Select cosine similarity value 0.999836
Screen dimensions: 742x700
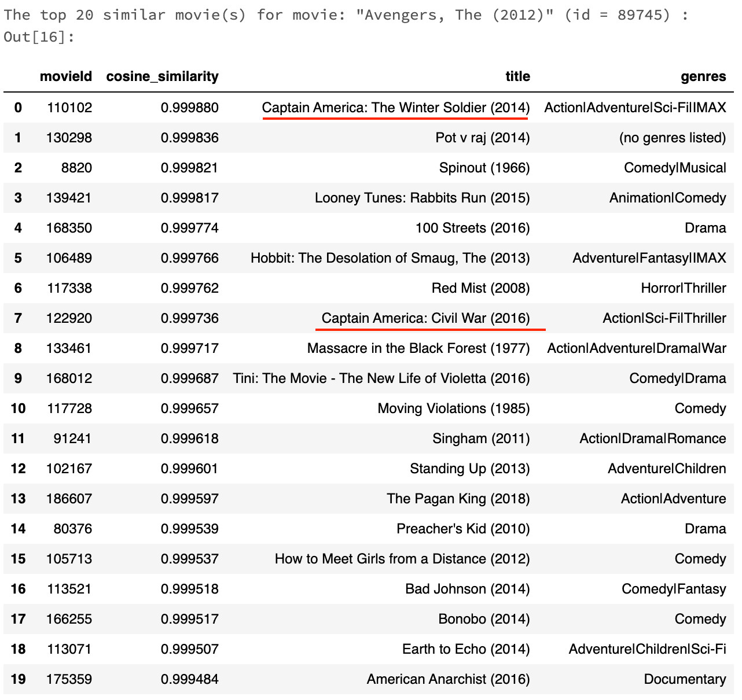click(190, 138)
